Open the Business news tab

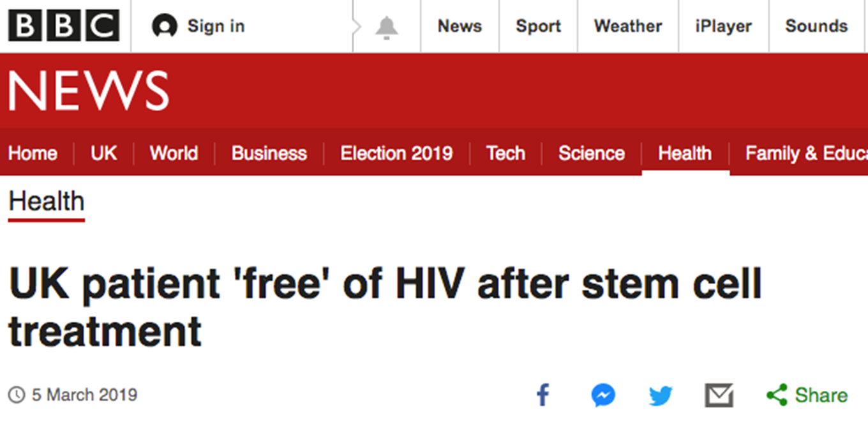[x=269, y=153]
